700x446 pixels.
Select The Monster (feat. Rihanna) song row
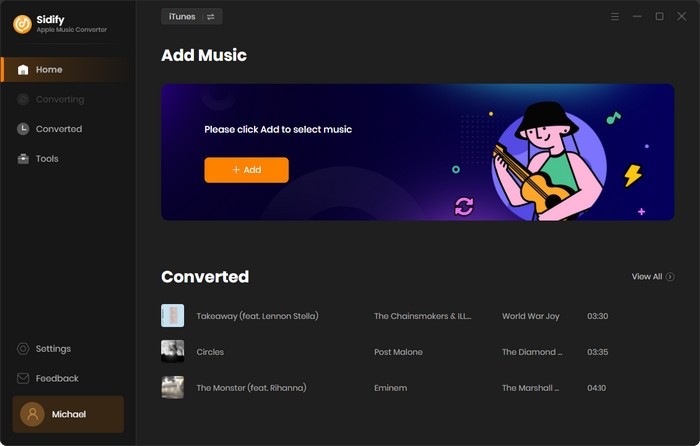[417, 388]
